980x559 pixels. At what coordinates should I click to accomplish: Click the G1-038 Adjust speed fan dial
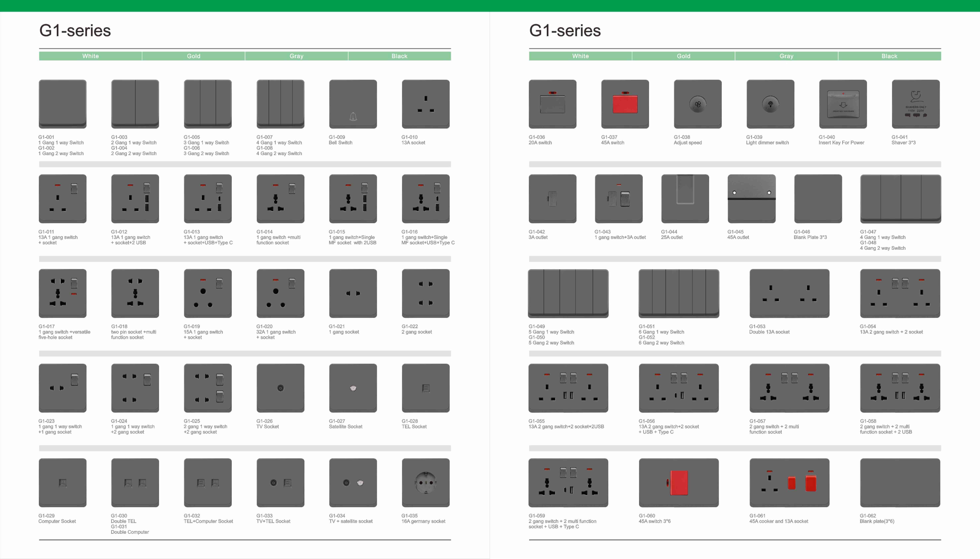[698, 104]
